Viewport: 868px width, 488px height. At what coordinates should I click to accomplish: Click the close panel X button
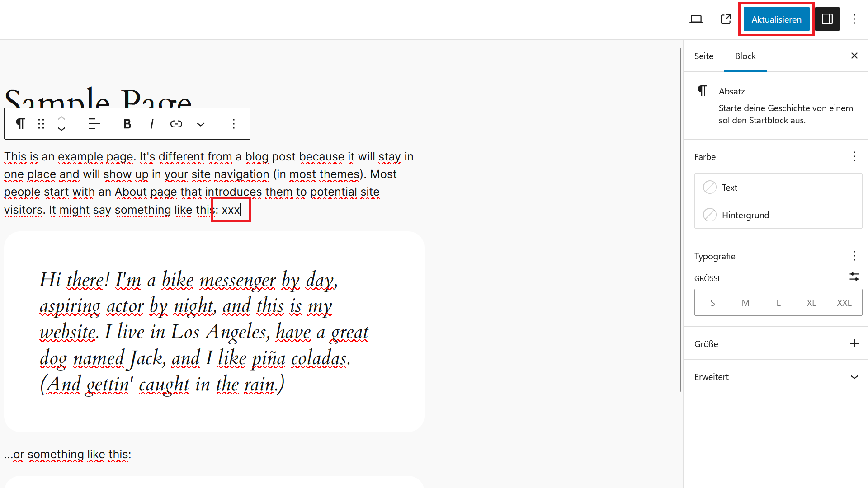854,56
